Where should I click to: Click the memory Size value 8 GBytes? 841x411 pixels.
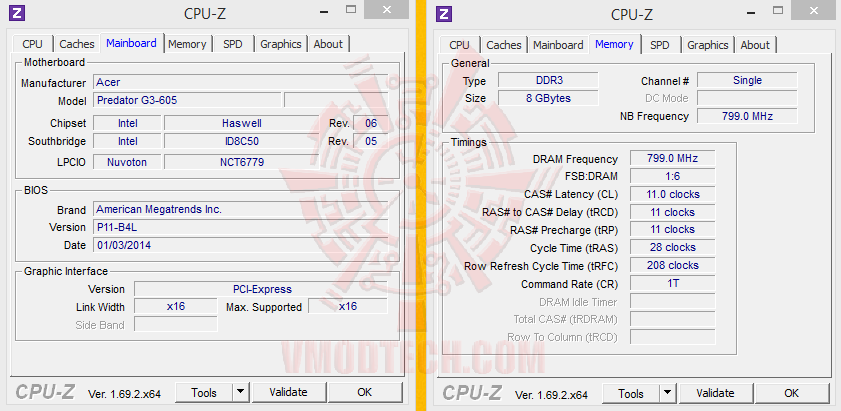[x=548, y=98]
